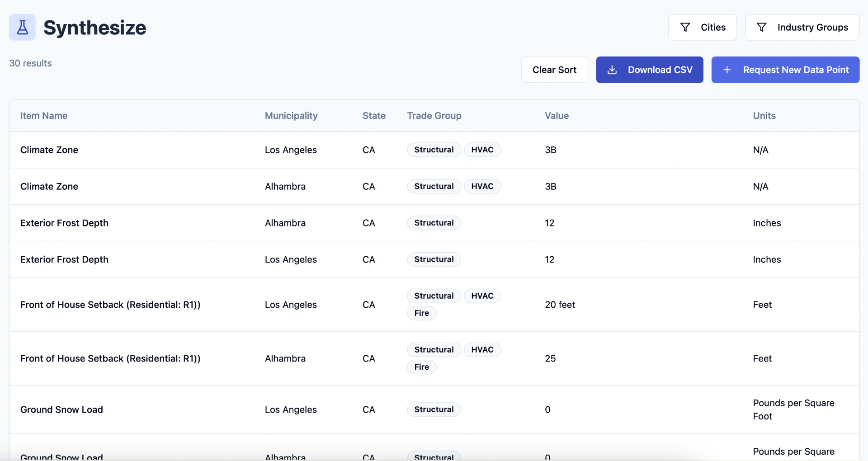Select Ground Snow Load Los Angeles row name
This screenshot has height=461, width=868.
click(61, 410)
